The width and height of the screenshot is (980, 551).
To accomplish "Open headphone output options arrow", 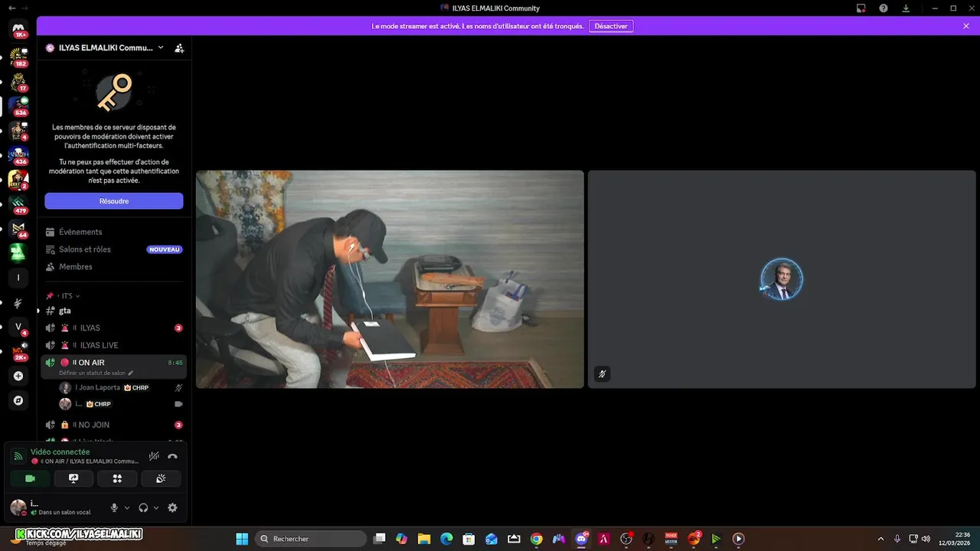I will coord(155,507).
